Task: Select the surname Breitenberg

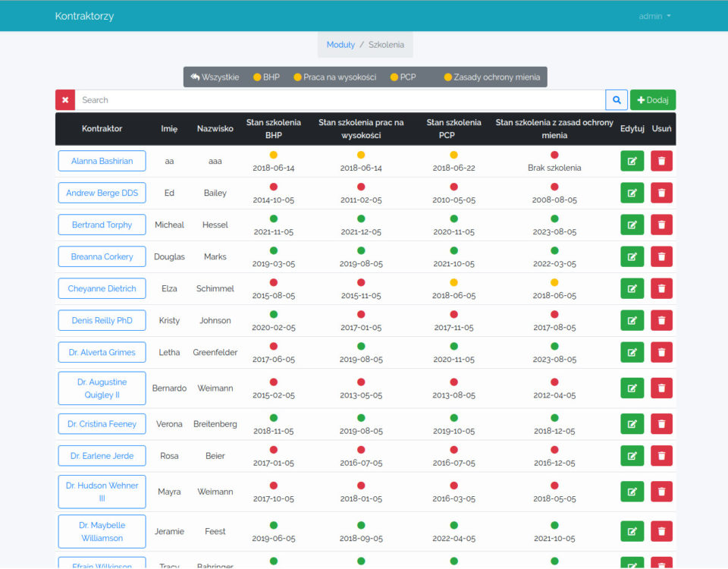Action: pos(215,424)
